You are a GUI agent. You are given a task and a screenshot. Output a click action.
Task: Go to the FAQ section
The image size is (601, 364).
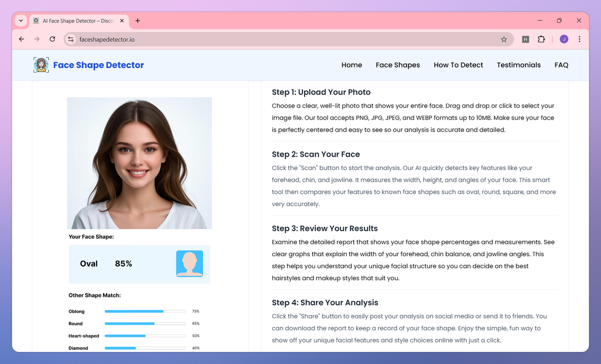pos(561,65)
